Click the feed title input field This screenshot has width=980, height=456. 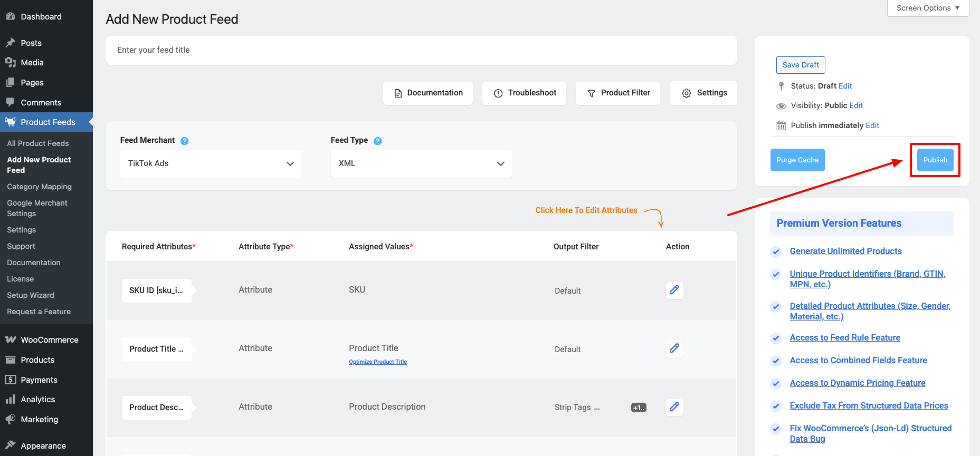(x=421, y=50)
